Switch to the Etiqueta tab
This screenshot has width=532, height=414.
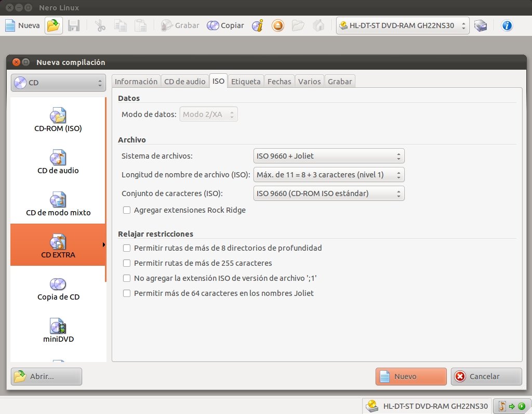tap(246, 82)
